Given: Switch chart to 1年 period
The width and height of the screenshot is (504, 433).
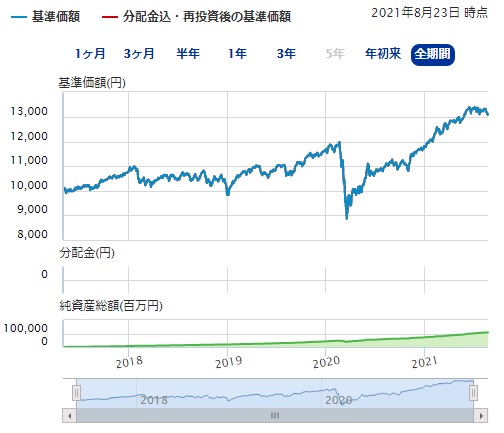Looking at the screenshot, I should [x=237, y=54].
